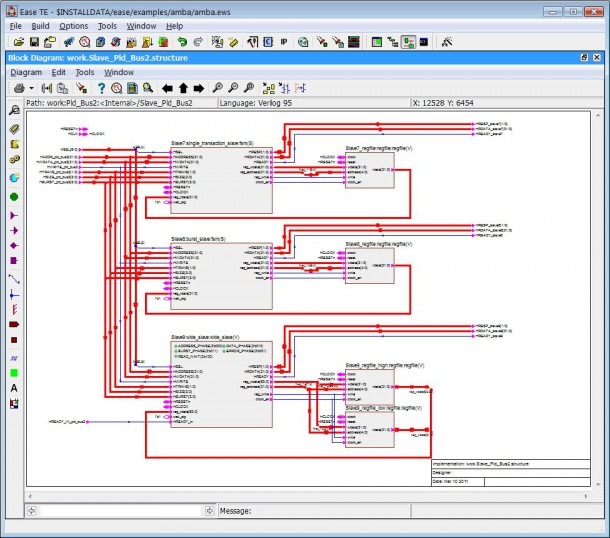Click the open project folder icon
Viewport: 610px width, 538px height.
coord(18,42)
